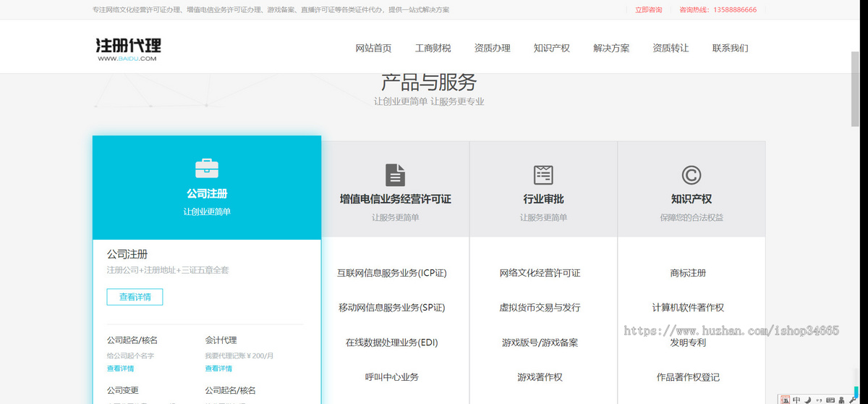Open soft keyboard icon in IME bar

click(x=830, y=399)
